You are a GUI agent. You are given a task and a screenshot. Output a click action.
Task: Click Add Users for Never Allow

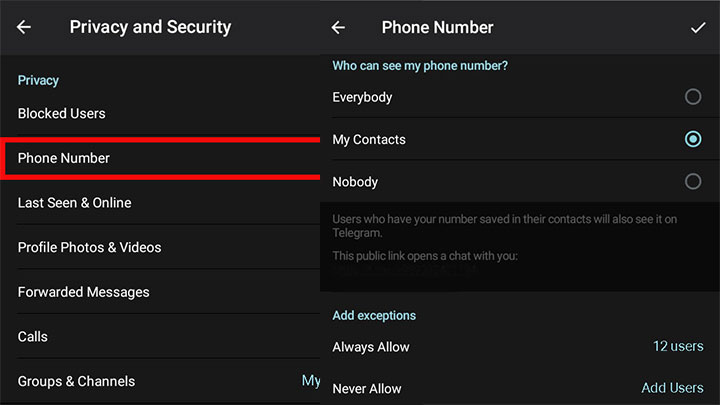672,388
